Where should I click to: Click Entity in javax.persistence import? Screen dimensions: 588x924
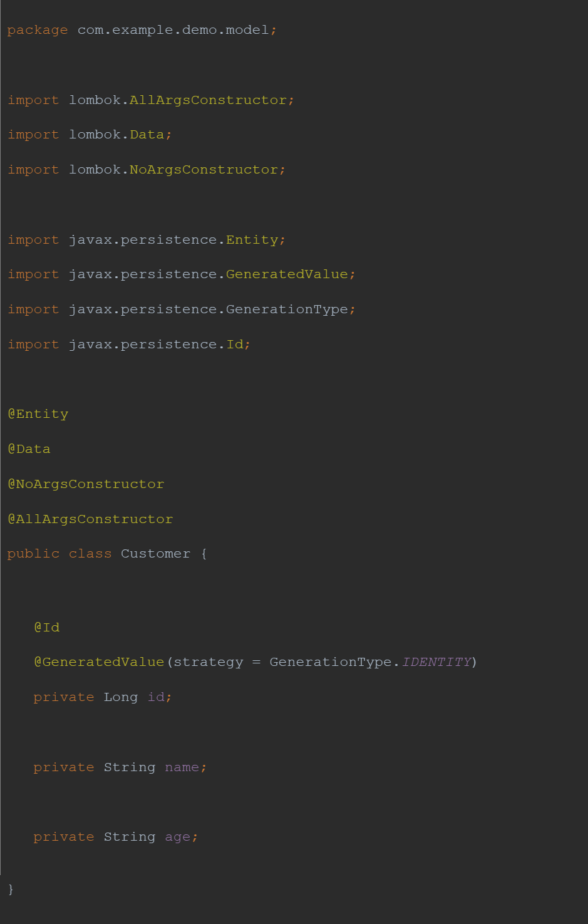[x=252, y=241]
